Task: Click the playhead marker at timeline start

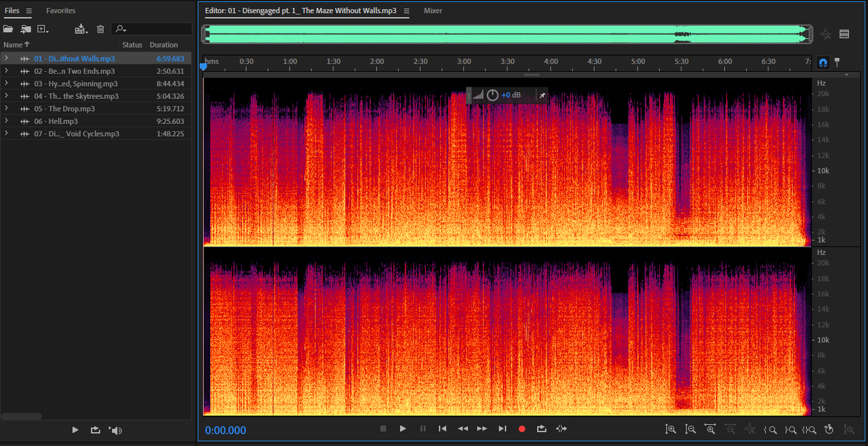Action: (x=203, y=66)
